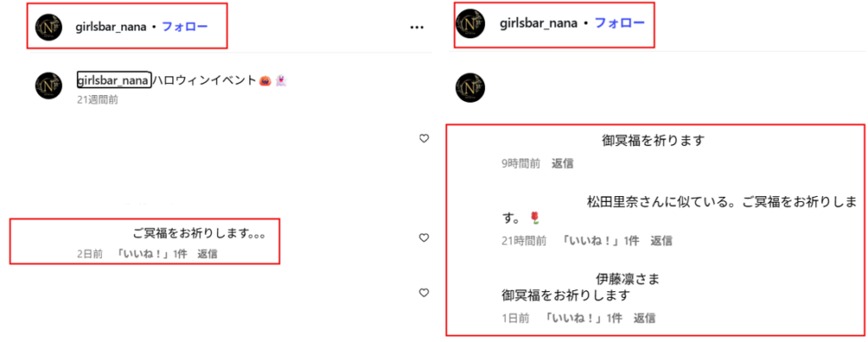The width and height of the screenshot is (868, 342).
Task: Reply to the comment posted 9時間前
Action: 563,164
